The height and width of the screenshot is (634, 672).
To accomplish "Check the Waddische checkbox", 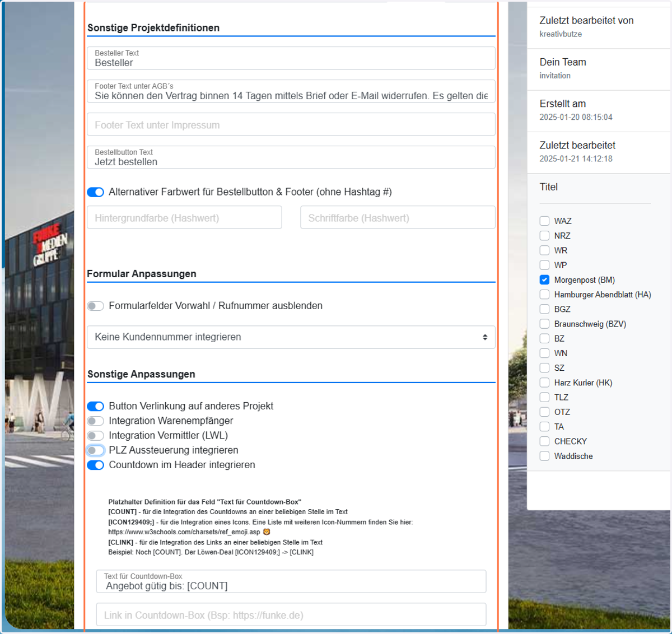I will pos(544,456).
